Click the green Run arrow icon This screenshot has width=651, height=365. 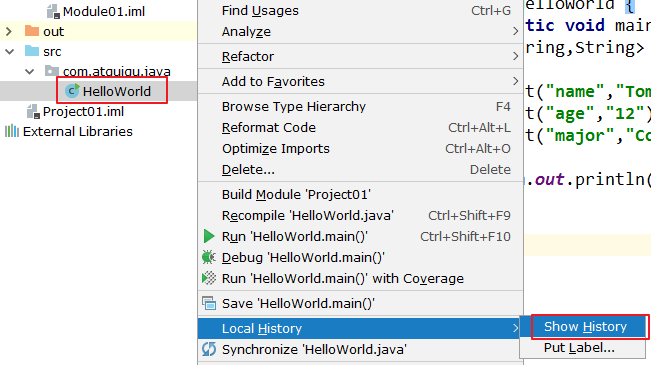[x=209, y=236]
